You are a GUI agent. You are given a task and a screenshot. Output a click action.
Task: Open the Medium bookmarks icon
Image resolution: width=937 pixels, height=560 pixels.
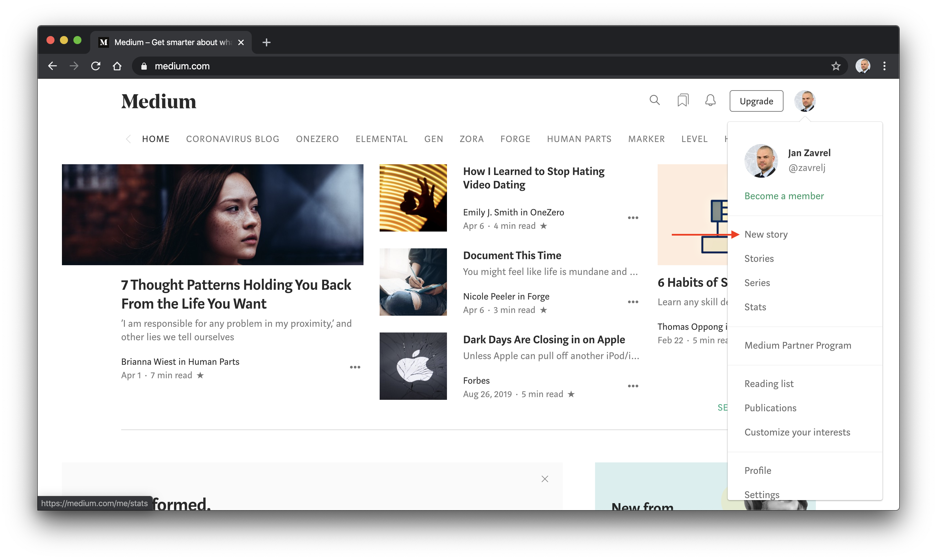[x=682, y=100]
